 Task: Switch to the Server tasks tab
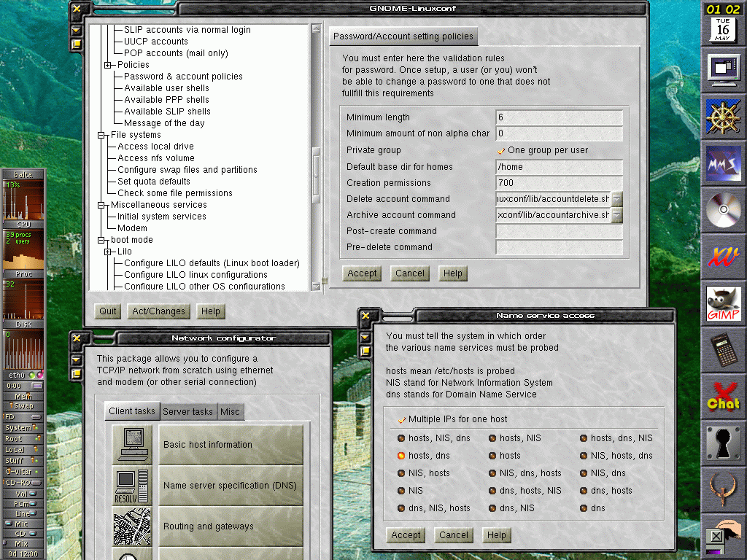pos(187,412)
